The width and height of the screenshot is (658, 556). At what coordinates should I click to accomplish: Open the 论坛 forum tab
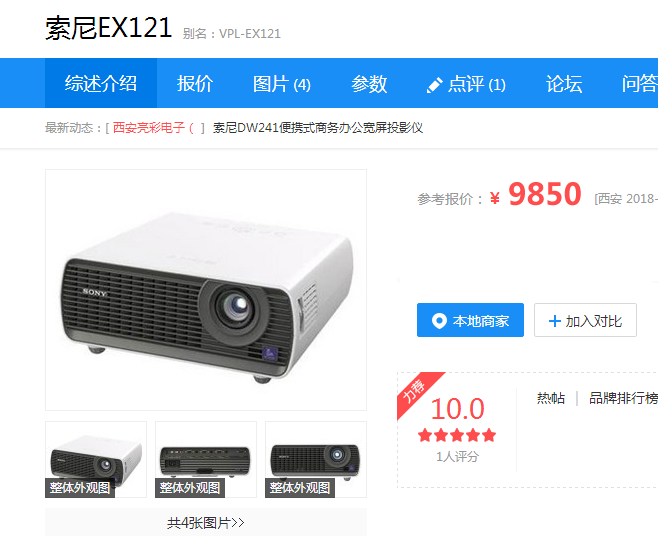564,83
